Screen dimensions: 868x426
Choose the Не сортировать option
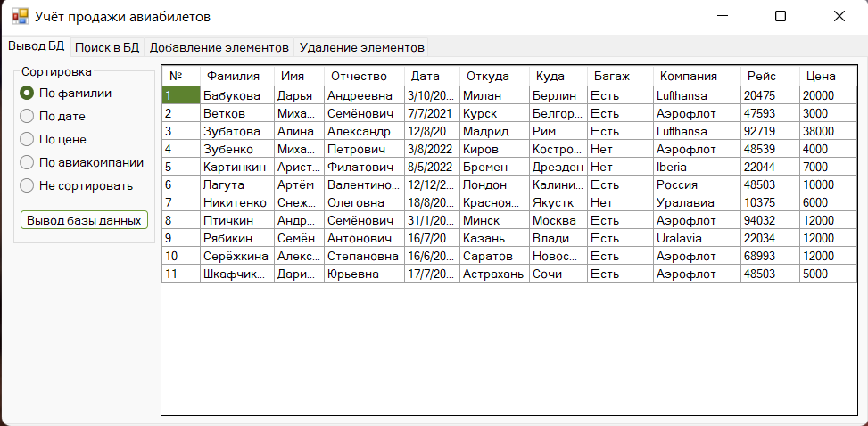click(77, 186)
